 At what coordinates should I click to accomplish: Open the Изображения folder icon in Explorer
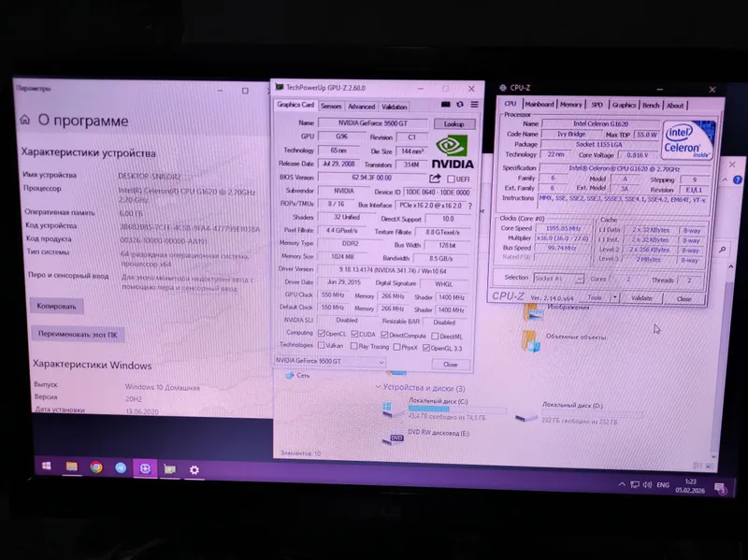tap(533, 311)
